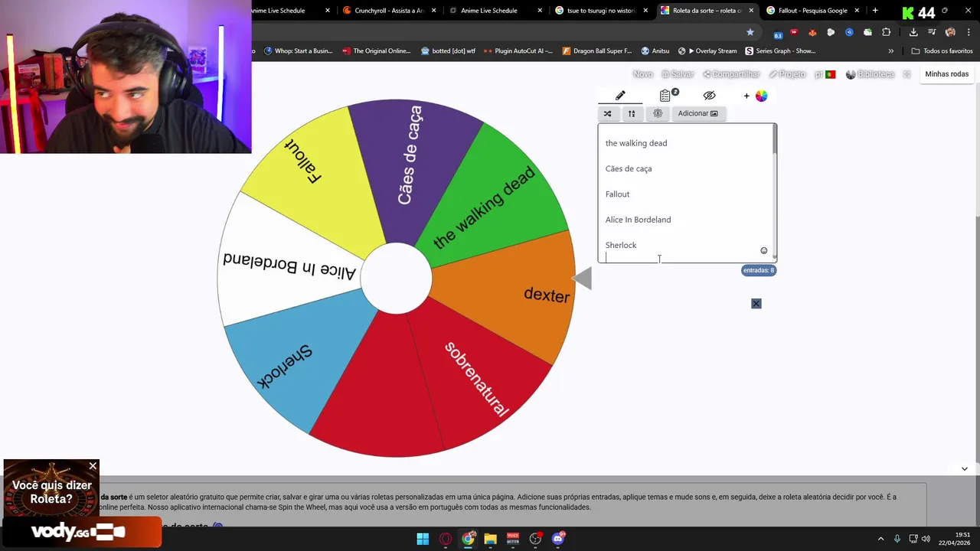Sort the entries alphabetically

(x=632, y=113)
